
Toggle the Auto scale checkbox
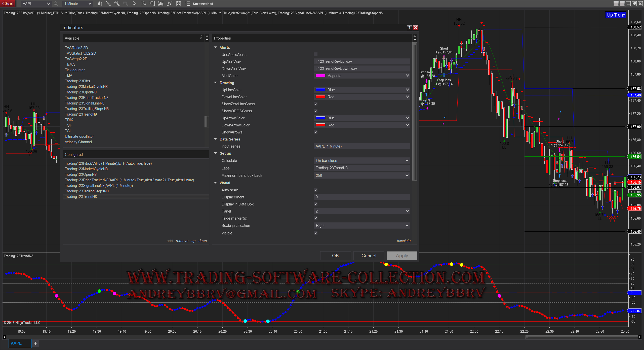pos(315,190)
